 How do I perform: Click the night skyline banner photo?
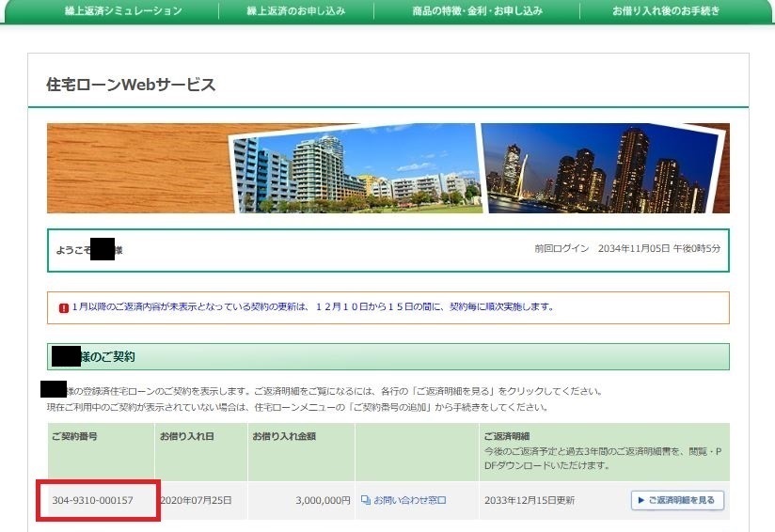point(602,169)
